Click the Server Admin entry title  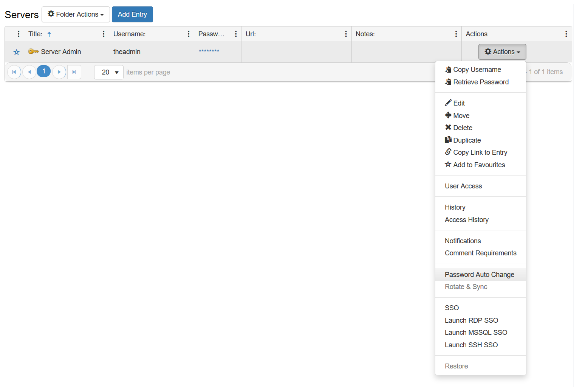pos(61,52)
